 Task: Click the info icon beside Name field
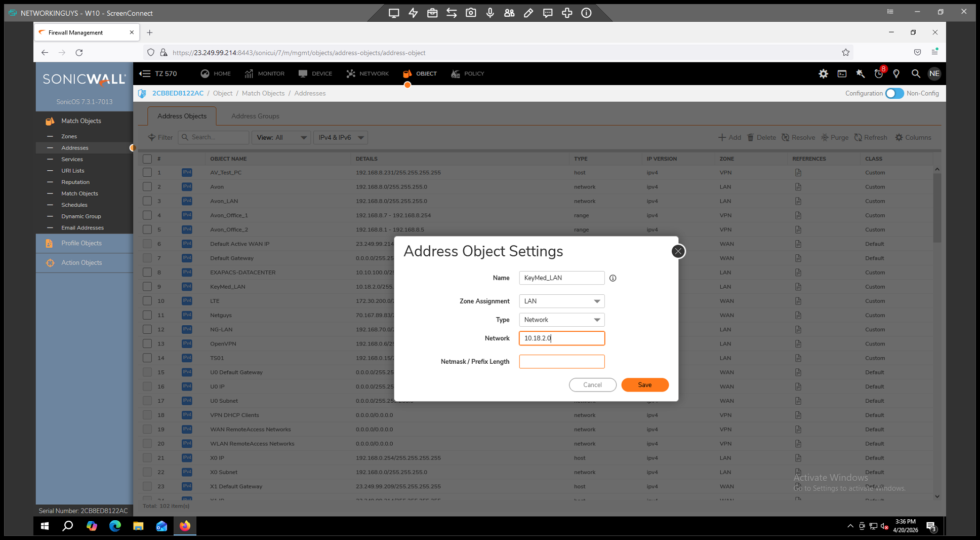tap(612, 278)
